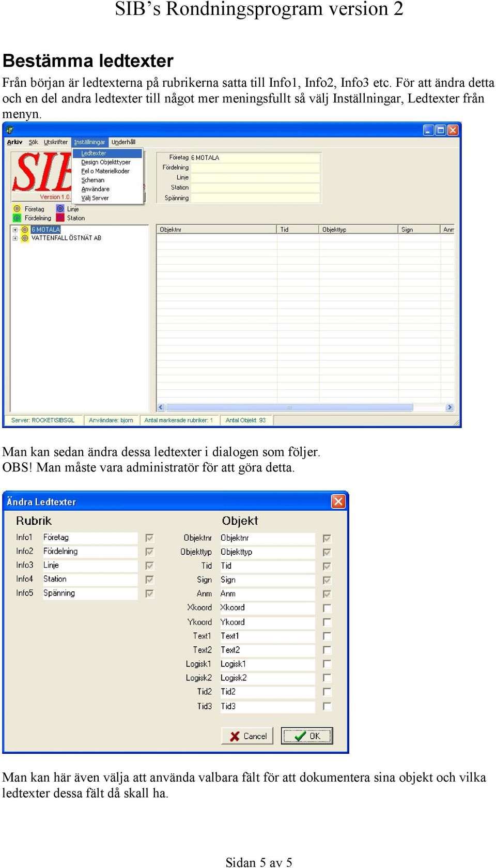The width and height of the screenshot is (496, 868).
Task: Click the Spänning info field
Action: [x=255, y=198]
